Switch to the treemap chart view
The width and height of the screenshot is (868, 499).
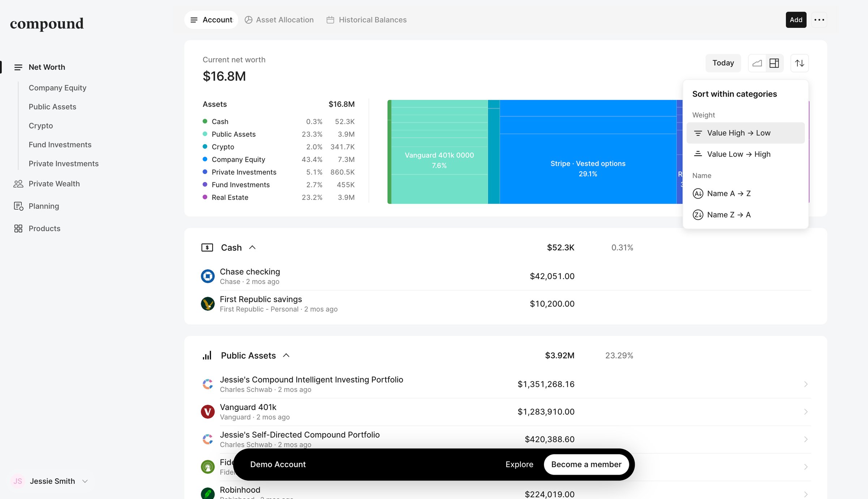(x=774, y=63)
